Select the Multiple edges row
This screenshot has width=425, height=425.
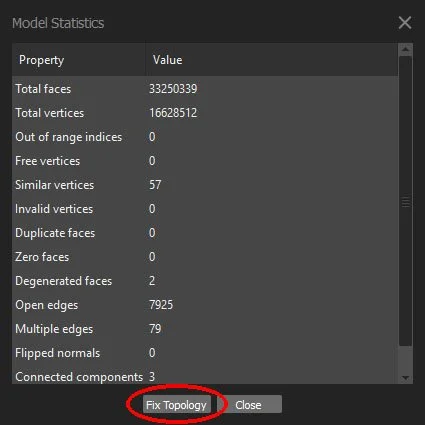click(205, 329)
